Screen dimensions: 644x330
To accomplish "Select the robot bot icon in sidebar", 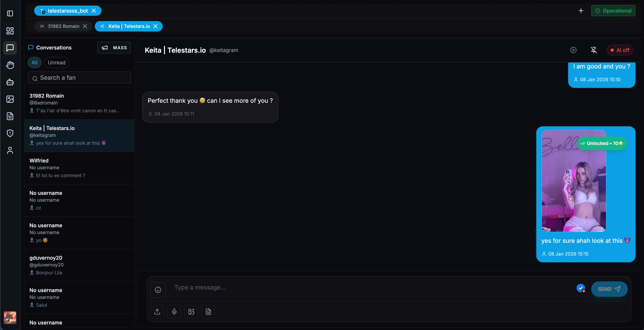I will 10,82.
